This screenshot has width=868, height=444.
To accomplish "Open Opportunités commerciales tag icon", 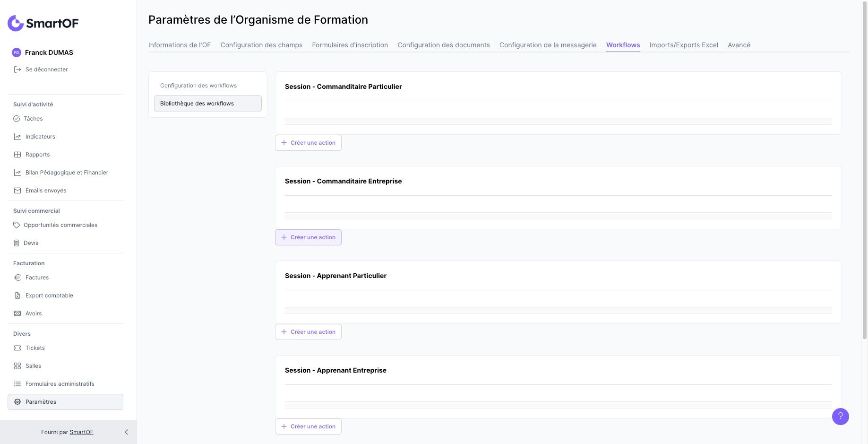I will click(x=17, y=225).
